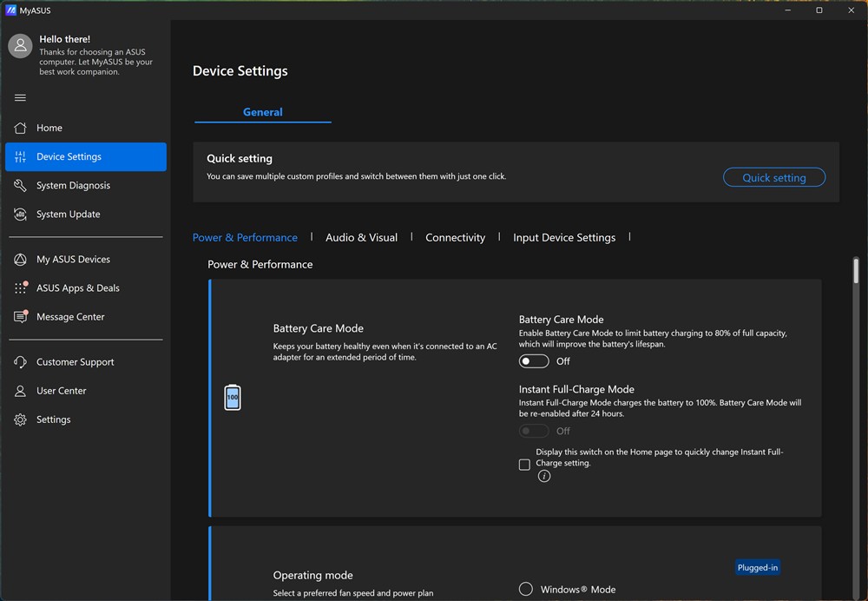Click the Customer Support headset icon

point(21,362)
